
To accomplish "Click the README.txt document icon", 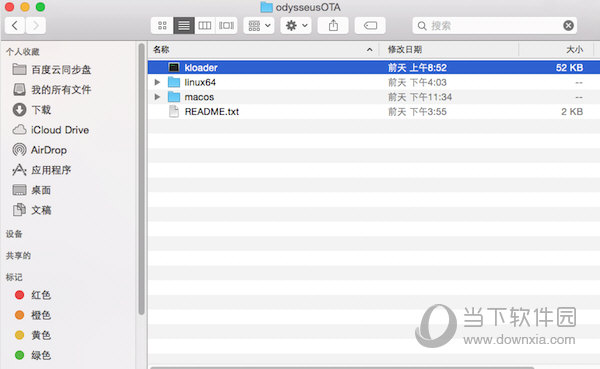I will (x=174, y=111).
